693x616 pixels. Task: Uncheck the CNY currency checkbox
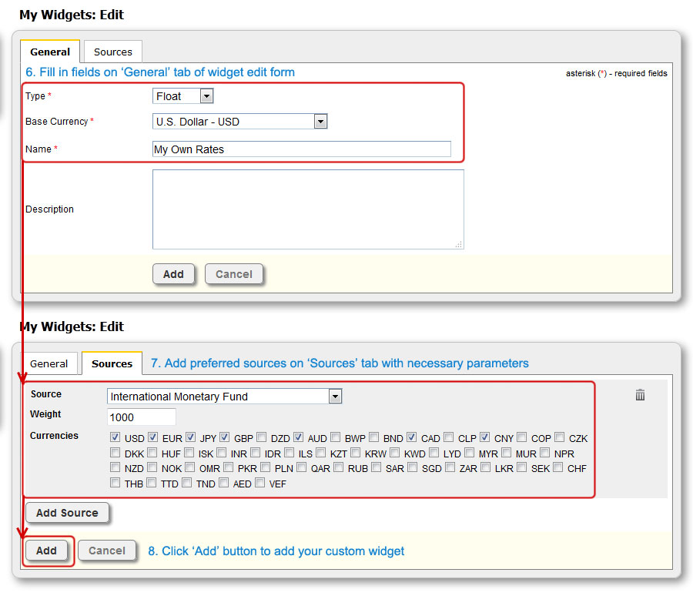click(x=485, y=437)
